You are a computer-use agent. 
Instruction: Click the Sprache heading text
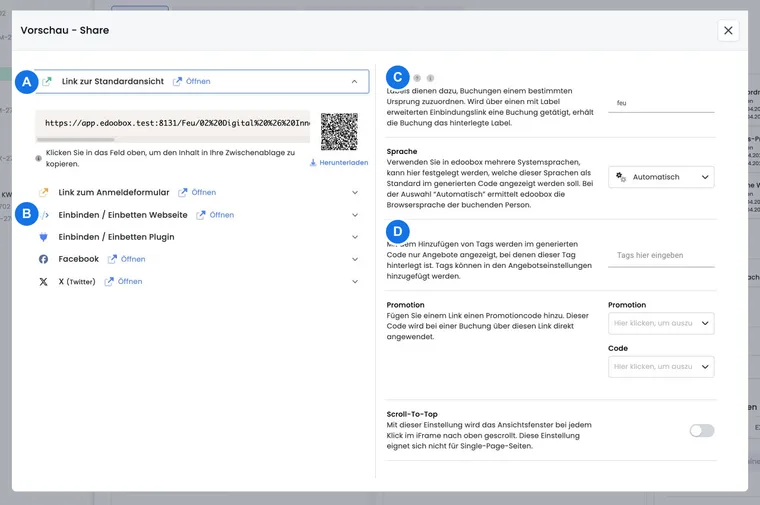pos(402,151)
